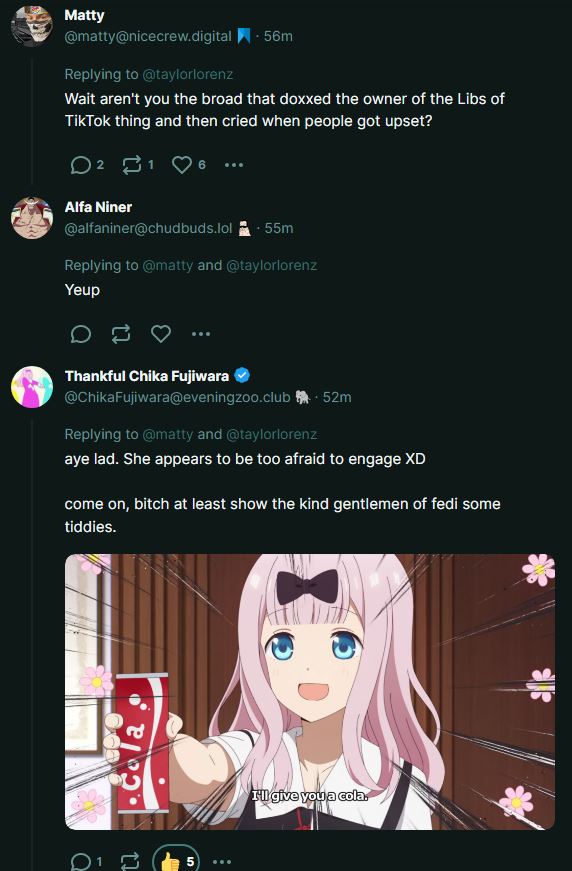572x871 pixels.
Task: Favorite Alfa Niner's Yeup post
Action: (x=161, y=334)
